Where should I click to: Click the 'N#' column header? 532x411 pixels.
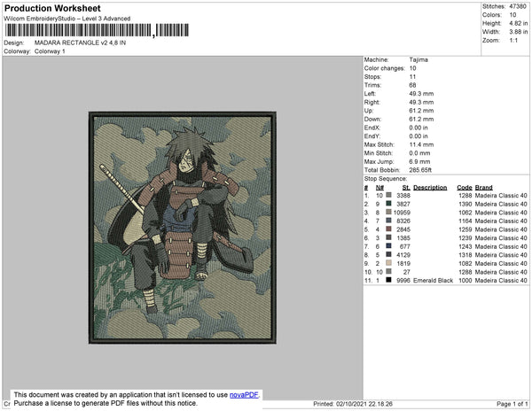(379, 188)
